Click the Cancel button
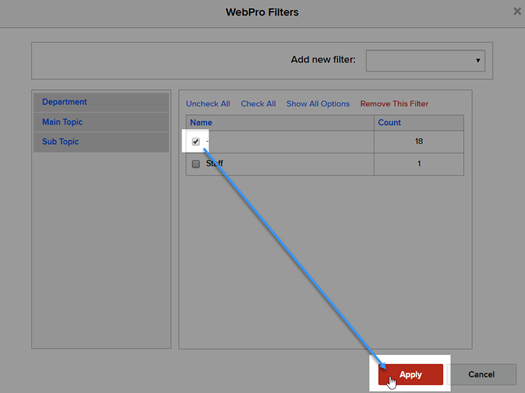 point(481,374)
